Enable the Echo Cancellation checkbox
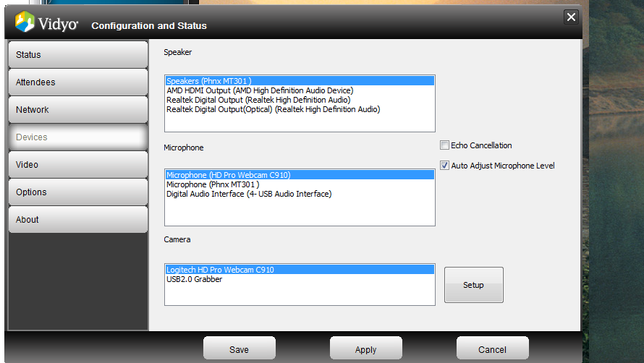 coord(445,145)
